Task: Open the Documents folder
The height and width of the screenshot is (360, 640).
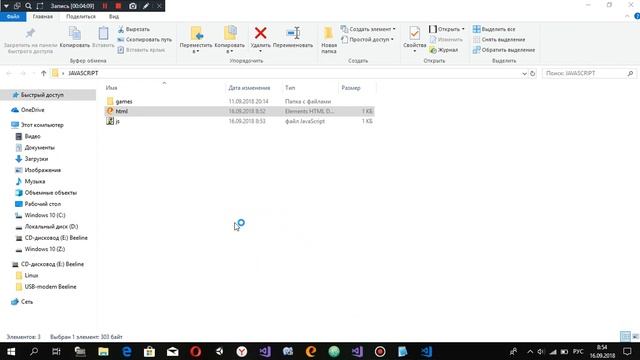Action: point(39,147)
